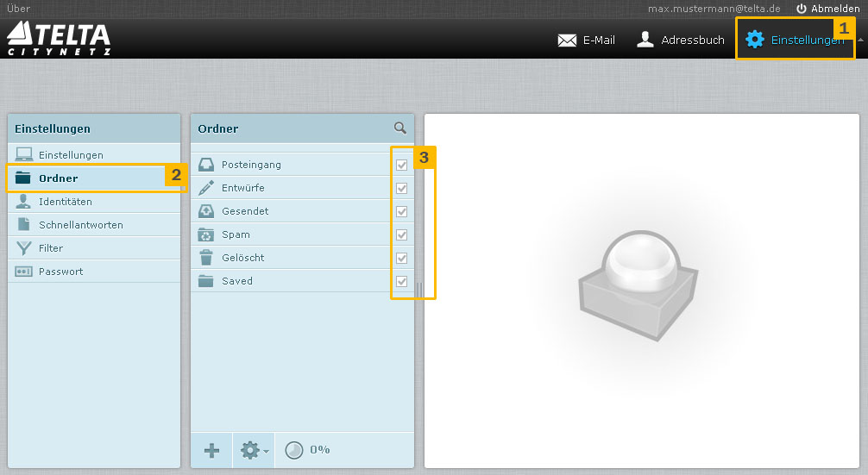Click the inbox tray icon for Posteingang

pyautogui.click(x=206, y=165)
